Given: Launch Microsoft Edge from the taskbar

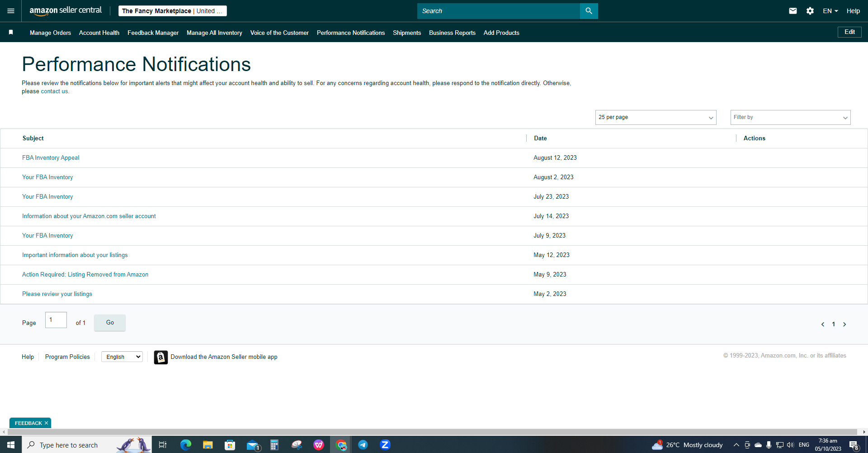Looking at the screenshot, I should [x=185, y=445].
